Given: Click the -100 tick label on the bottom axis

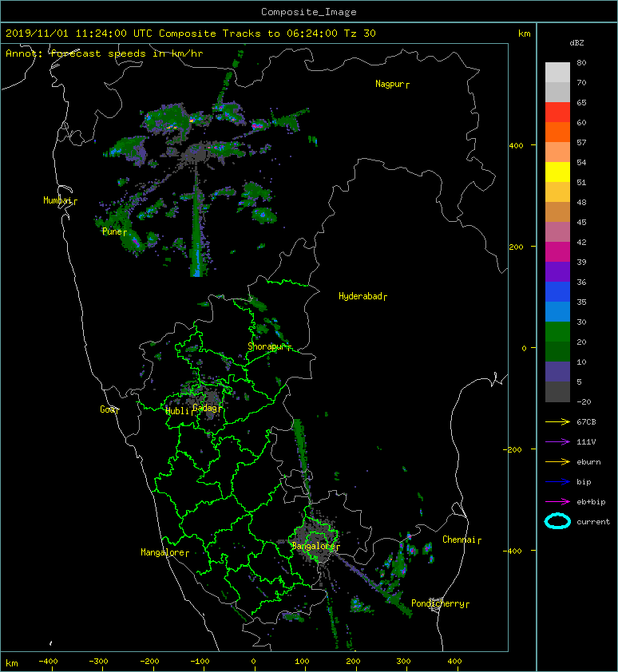Looking at the screenshot, I should 200,662.
